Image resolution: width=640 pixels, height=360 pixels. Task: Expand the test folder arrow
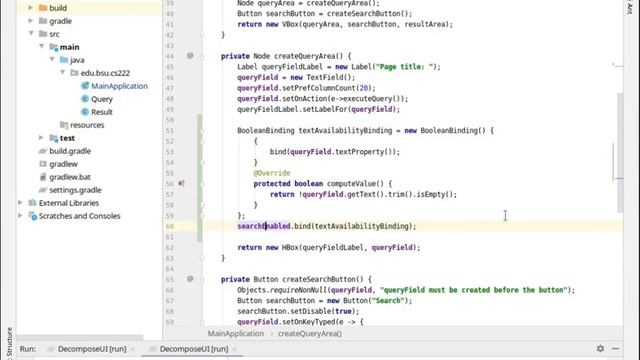tap(41, 138)
